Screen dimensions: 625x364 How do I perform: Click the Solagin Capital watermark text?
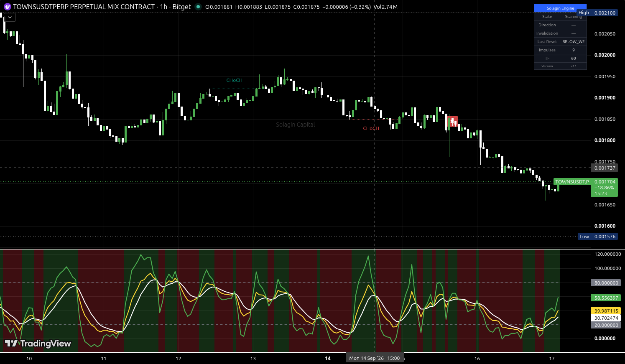[x=296, y=125]
